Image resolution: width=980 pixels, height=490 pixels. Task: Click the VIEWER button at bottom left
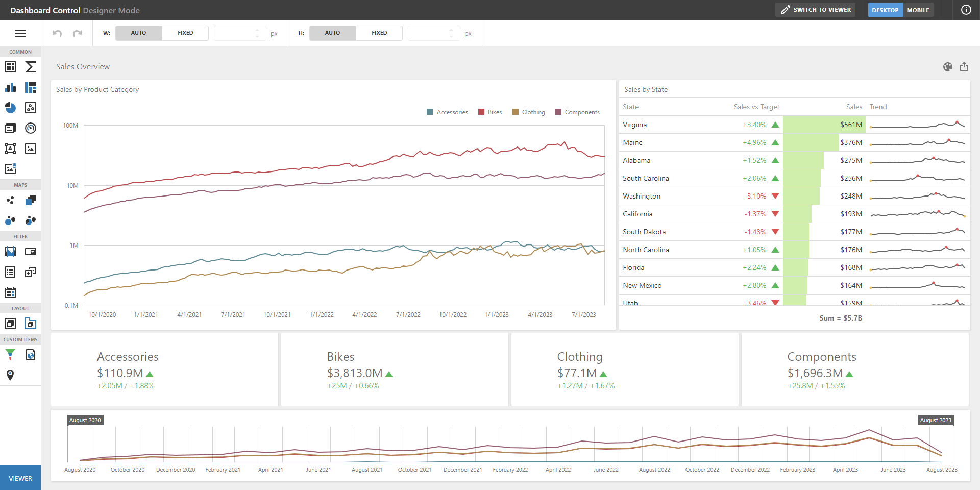tap(20, 478)
